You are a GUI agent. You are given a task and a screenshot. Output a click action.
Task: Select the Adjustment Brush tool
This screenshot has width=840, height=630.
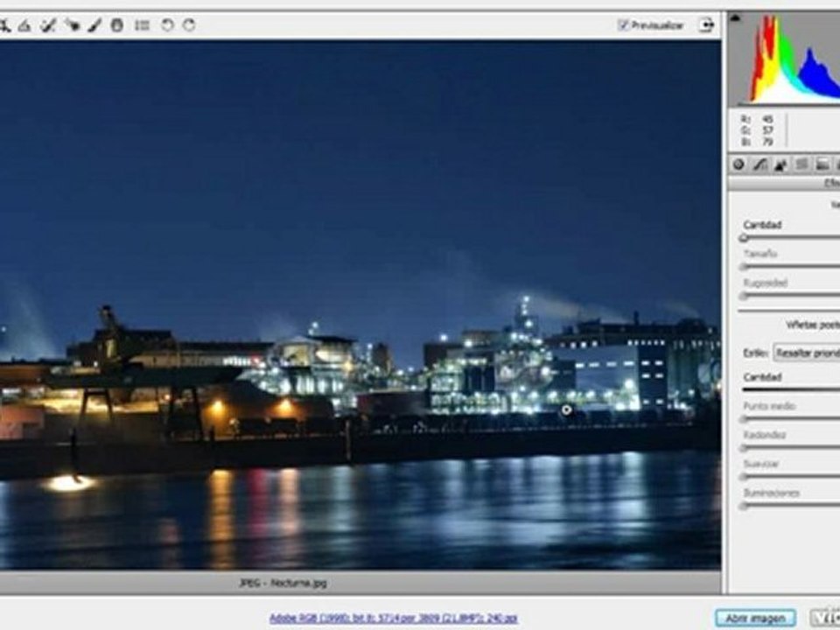(x=94, y=25)
